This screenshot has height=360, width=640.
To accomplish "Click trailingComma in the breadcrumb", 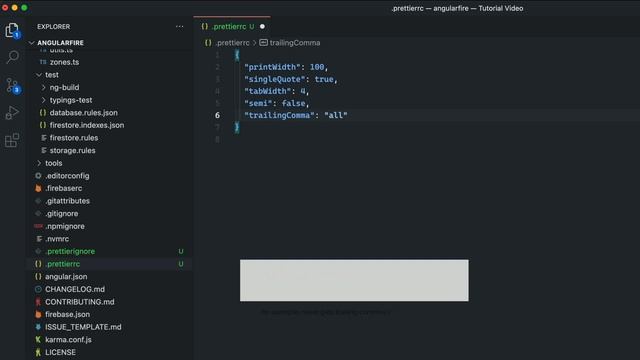I will 295,43.
